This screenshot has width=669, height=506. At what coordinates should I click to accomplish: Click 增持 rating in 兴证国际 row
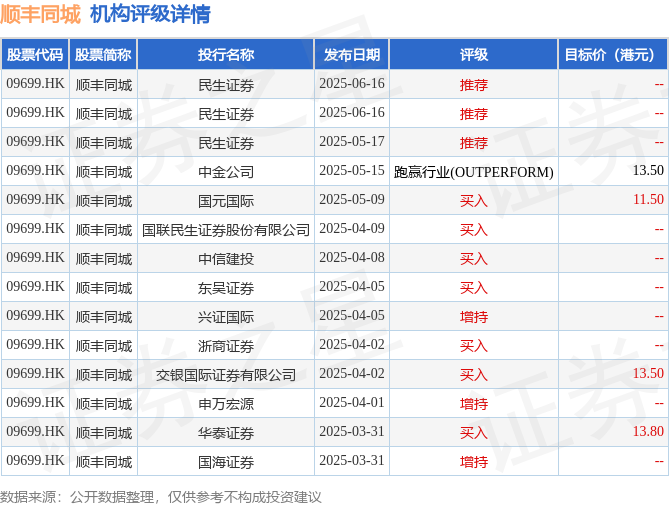474,317
